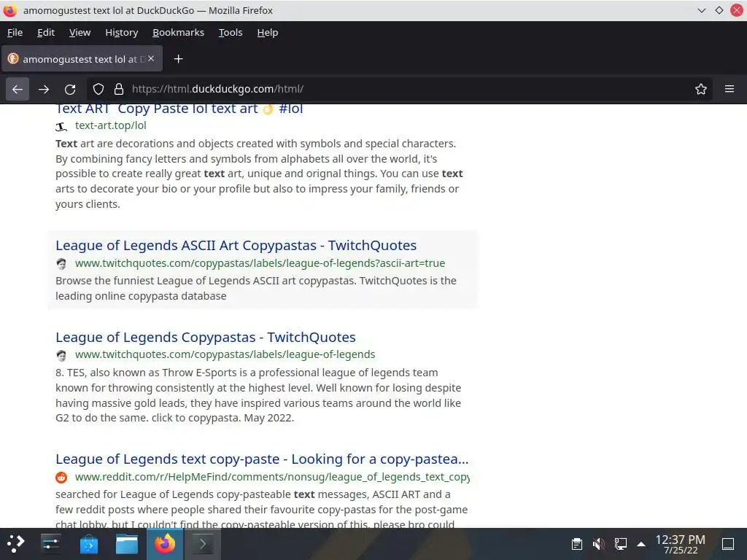Open League of Legends Copypastas - TwitchQuotes result
Image resolution: width=747 pixels, height=560 pixels.
(205, 337)
